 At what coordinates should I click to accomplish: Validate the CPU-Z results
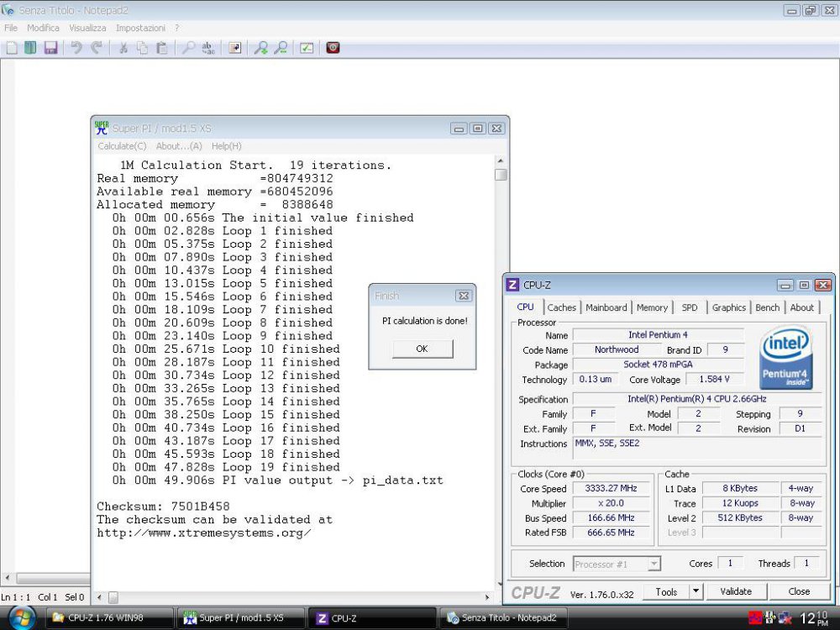pyautogui.click(x=736, y=591)
